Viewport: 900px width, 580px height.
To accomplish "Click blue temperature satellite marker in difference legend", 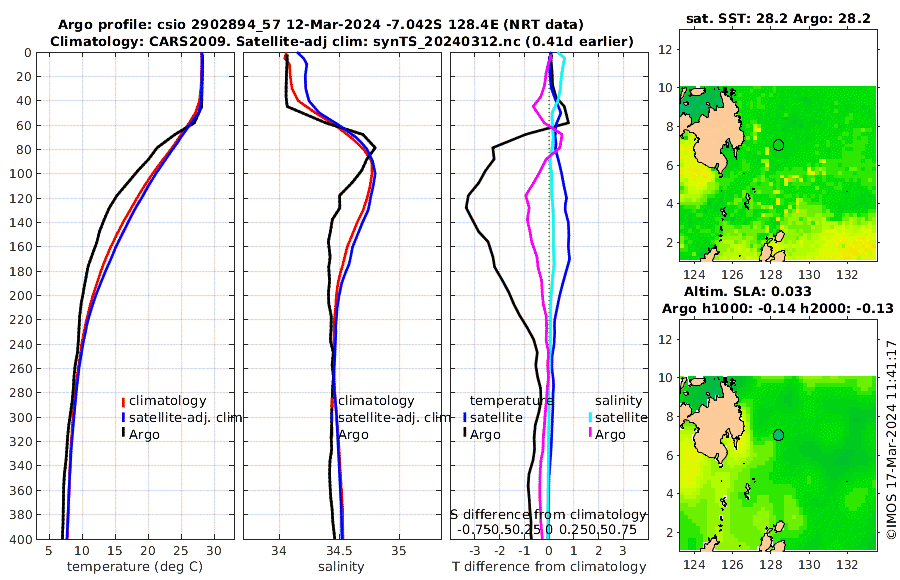I will point(464,418).
